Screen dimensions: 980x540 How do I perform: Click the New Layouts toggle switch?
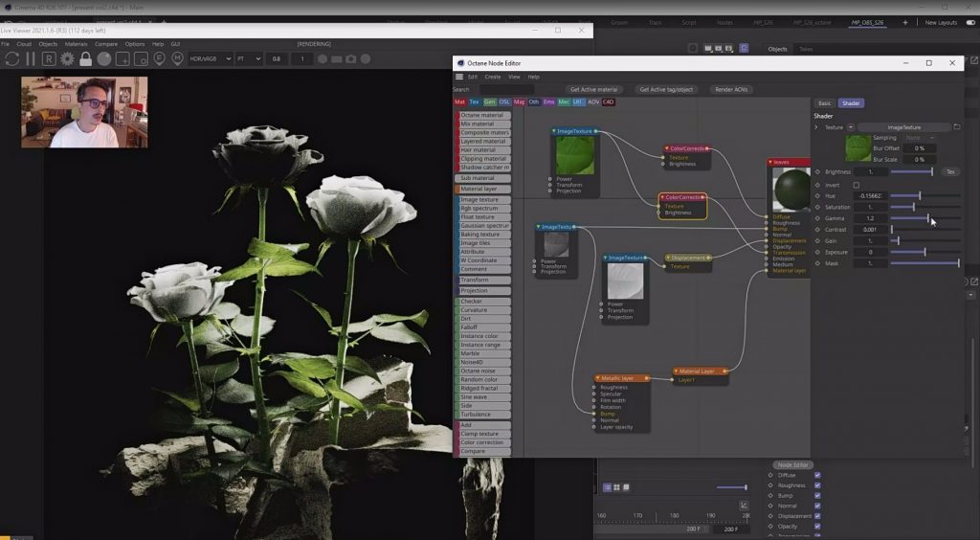tap(970, 23)
